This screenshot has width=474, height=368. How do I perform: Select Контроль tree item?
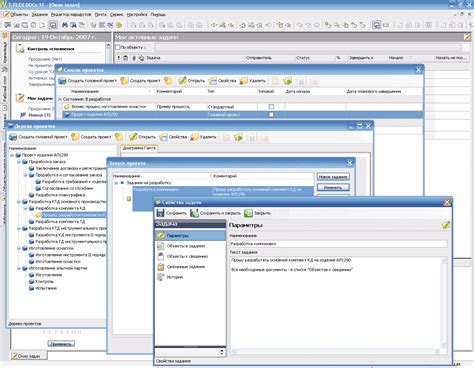coord(44,282)
